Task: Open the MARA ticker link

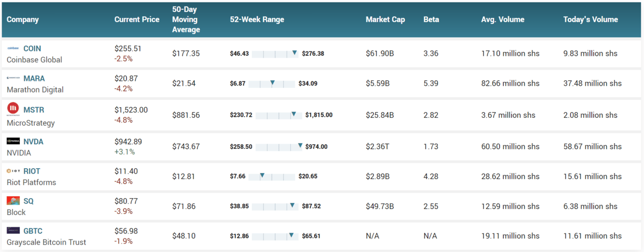Action: tap(34, 78)
